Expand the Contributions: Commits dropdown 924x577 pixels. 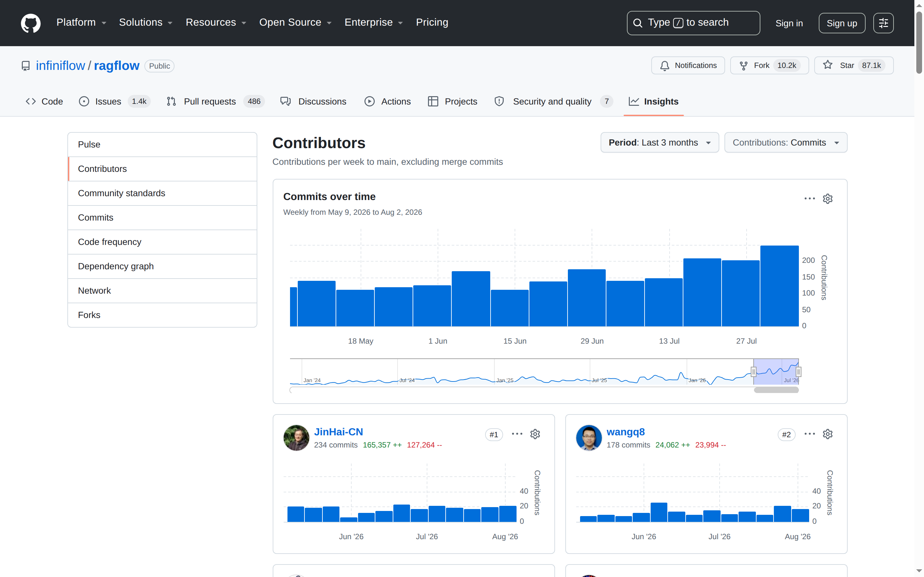[x=785, y=143]
